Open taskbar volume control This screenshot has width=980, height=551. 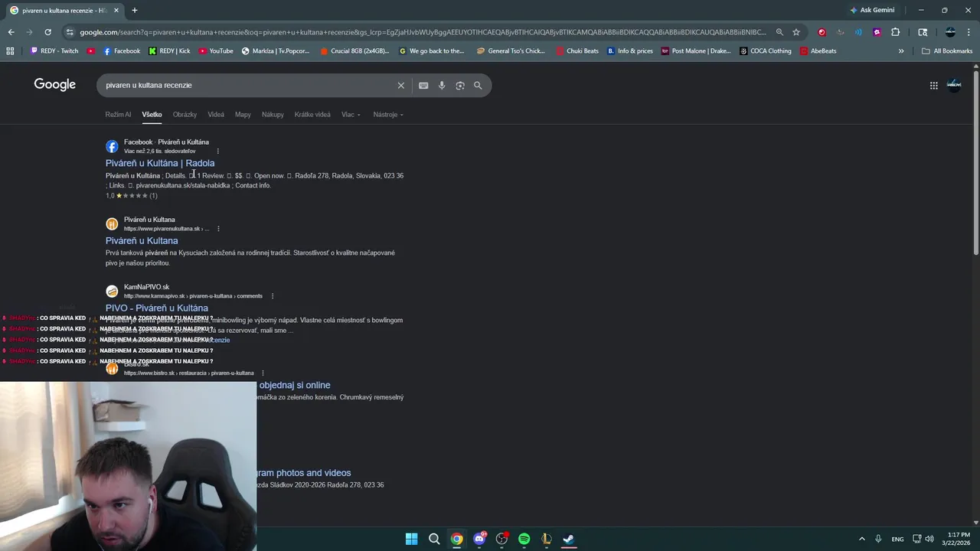(x=929, y=539)
